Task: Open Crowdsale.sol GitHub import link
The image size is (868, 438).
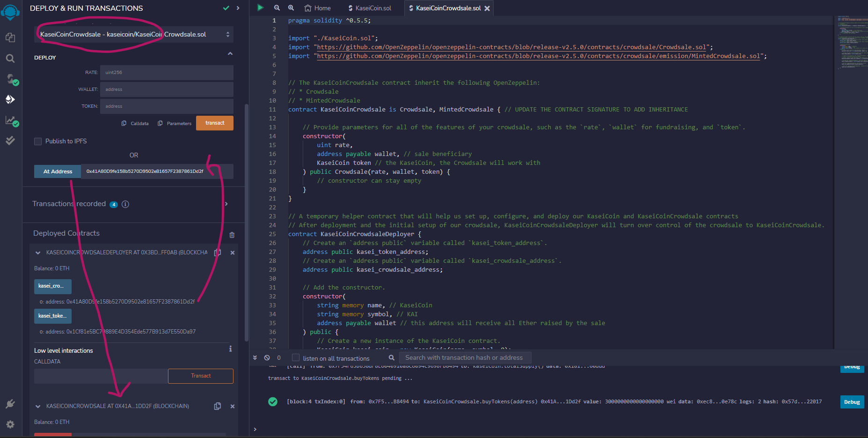Action: coord(512,47)
